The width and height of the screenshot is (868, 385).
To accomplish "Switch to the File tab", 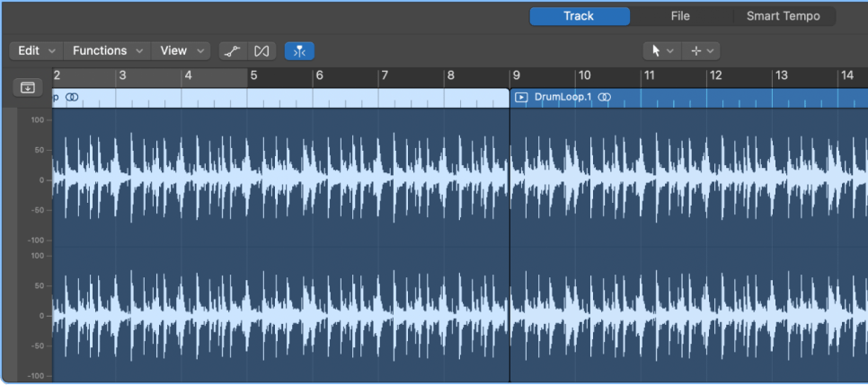I will coord(680,16).
